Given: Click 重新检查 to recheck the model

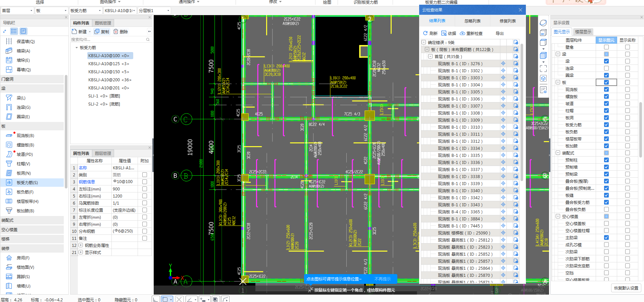Looking at the screenshot, I should (471, 33).
